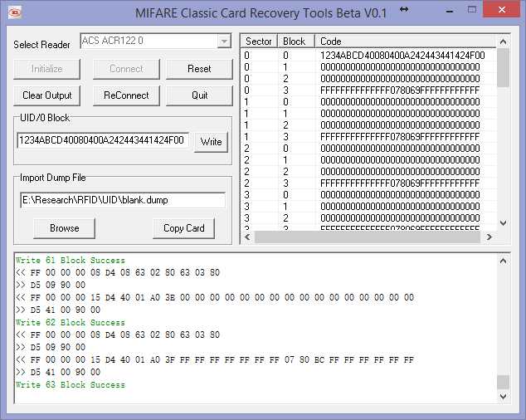Click the Browse button
Image resolution: width=526 pixels, height=420 pixels.
[65, 228]
